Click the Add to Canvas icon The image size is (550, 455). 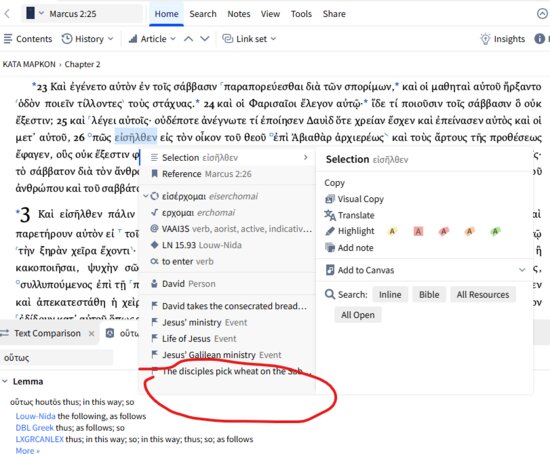click(330, 270)
